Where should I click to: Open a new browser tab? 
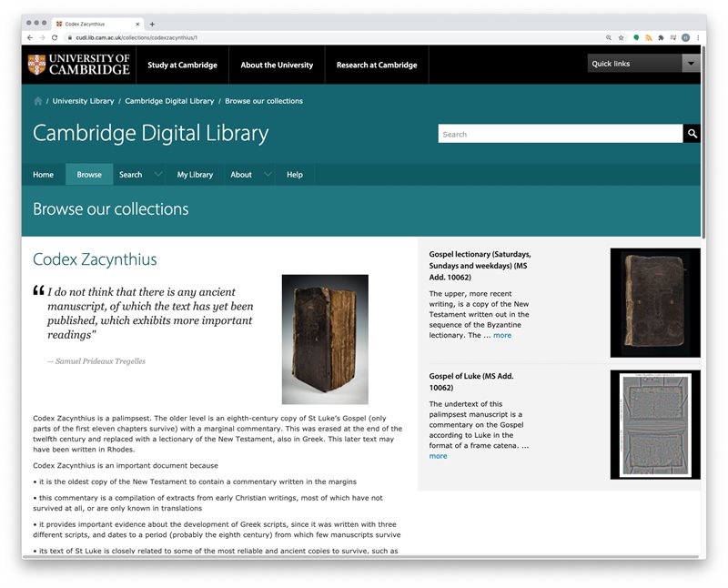coord(152,24)
